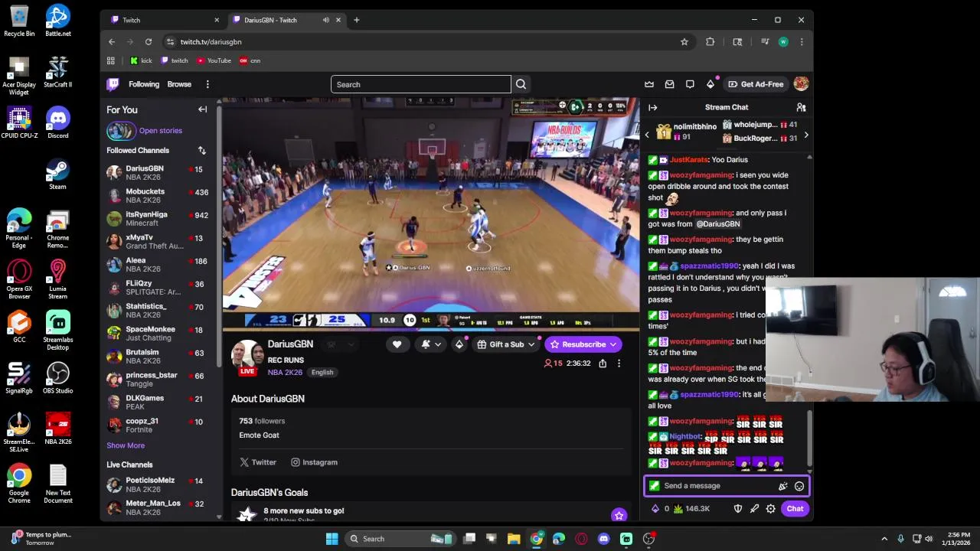The width and height of the screenshot is (980, 551).
Task: Show hidden system tray icons chevron
Action: (x=884, y=539)
